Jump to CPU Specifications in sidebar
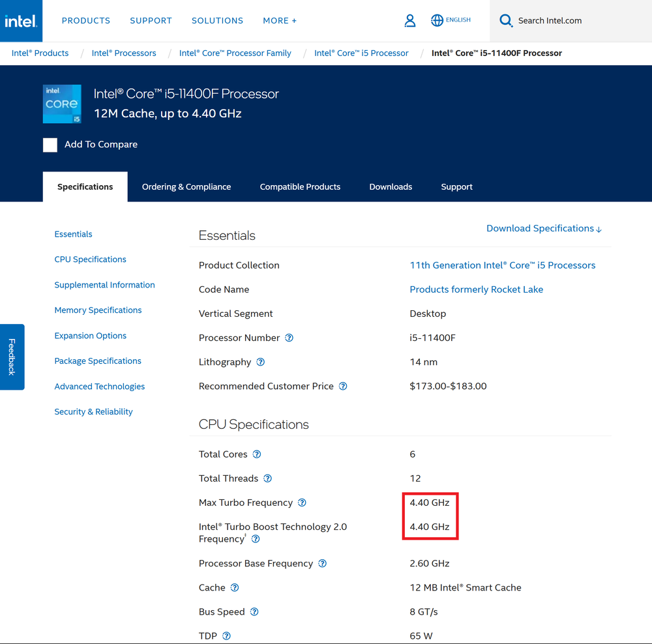Image resolution: width=652 pixels, height=644 pixels. pos(90,259)
